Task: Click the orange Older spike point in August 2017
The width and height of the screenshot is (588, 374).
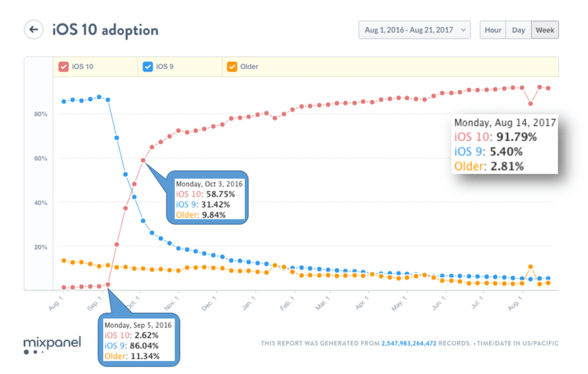Action: coord(530,267)
